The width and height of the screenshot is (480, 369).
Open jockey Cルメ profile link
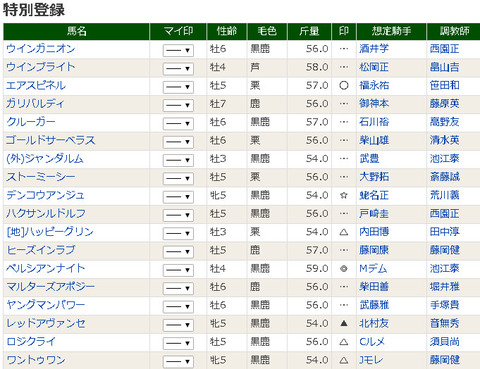(372, 342)
